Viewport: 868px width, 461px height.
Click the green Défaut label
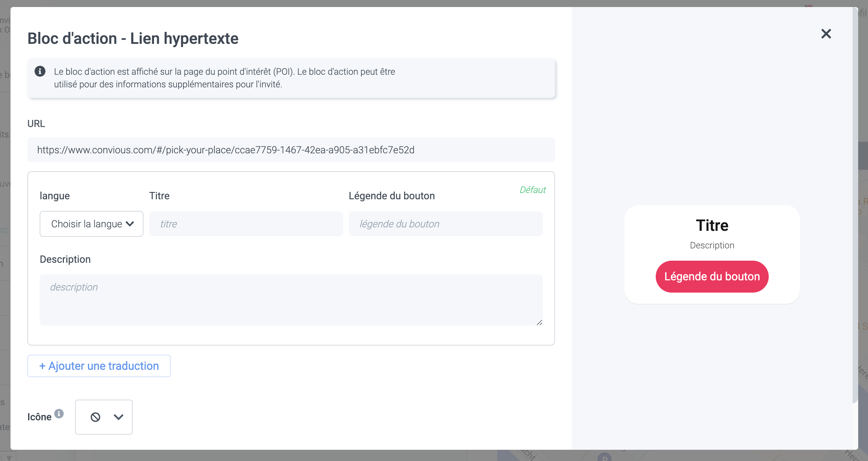pyautogui.click(x=532, y=190)
